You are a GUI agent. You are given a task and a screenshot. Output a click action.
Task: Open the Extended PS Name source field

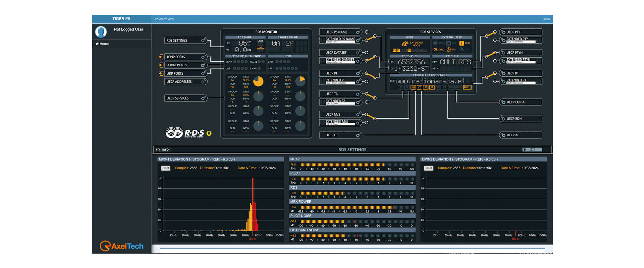click(x=340, y=42)
